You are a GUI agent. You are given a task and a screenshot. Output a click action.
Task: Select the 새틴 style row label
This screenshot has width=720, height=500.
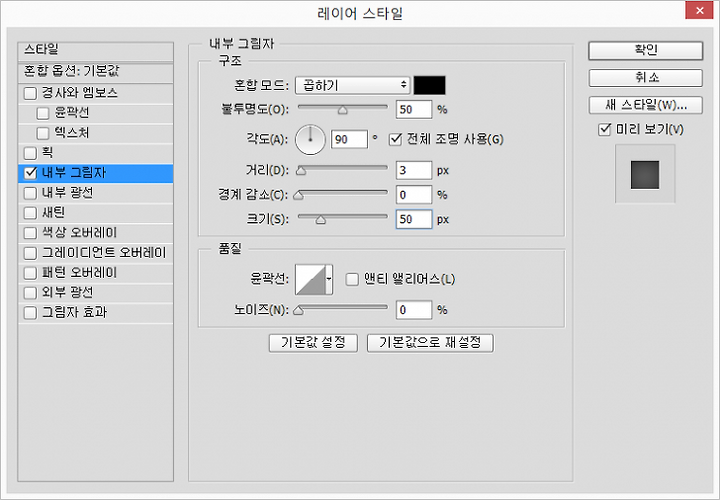pos(54,213)
